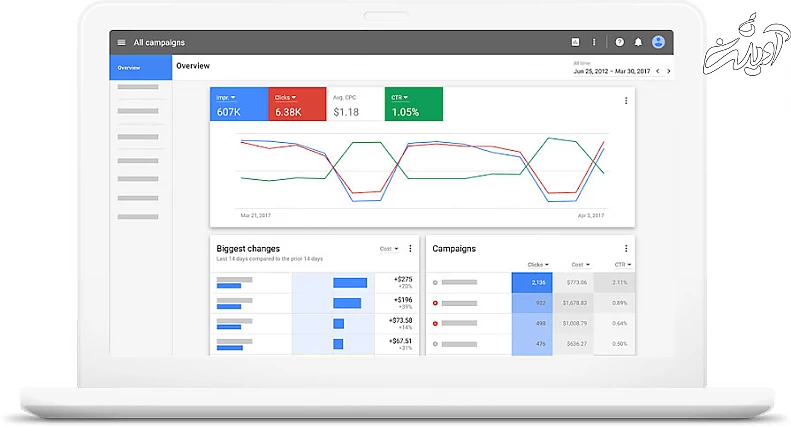Go to the previous date range arrow
Image resolution: width=791 pixels, height=427 pixels.
tap(658, 72)
